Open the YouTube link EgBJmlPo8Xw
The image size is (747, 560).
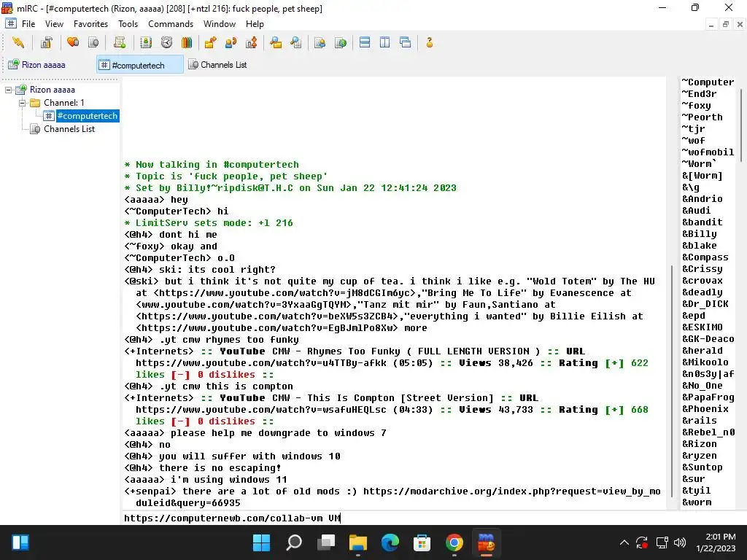click(267, 328)
